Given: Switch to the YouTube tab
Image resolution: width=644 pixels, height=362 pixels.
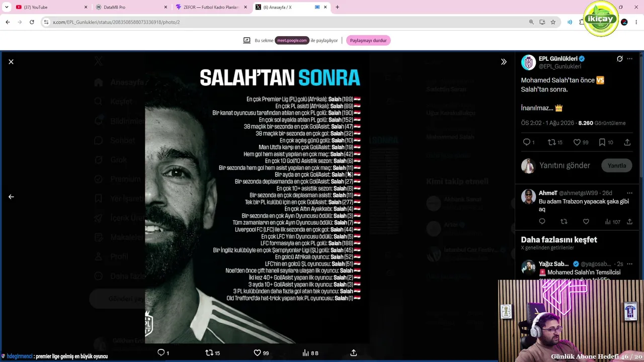Looking at the screenshot, I should coord(50,7).
